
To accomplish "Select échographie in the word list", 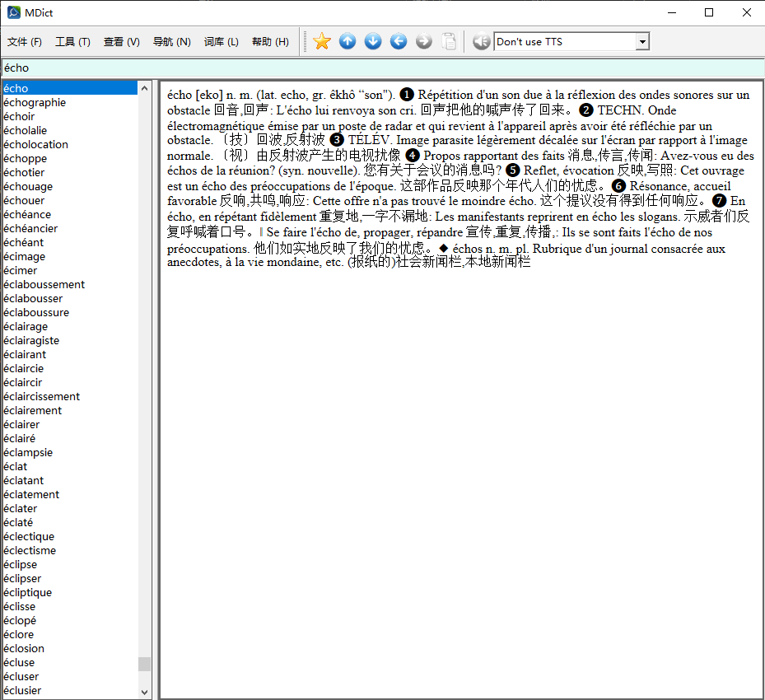I will tap(35, 103).
